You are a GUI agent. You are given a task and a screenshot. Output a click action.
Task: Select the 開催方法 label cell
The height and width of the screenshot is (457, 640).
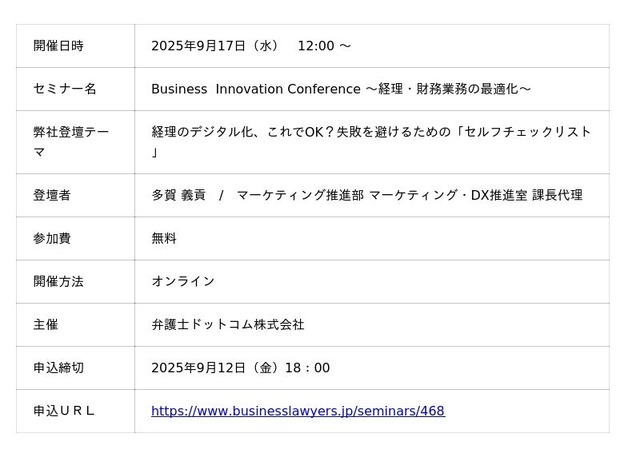click(x=58, y=282)
